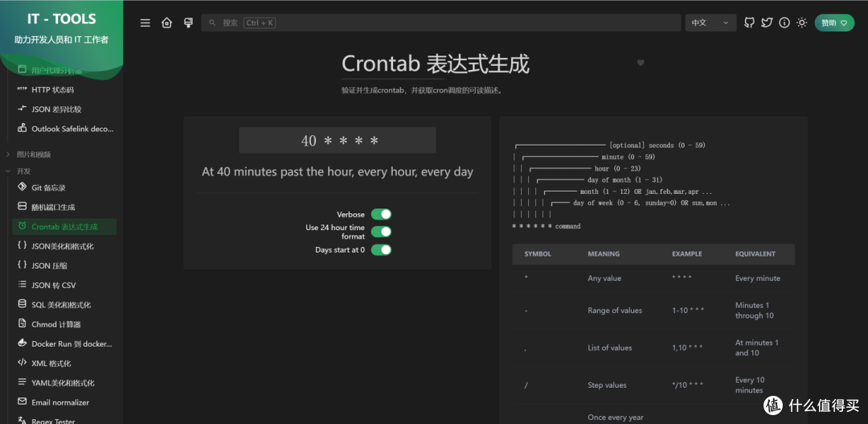Open SQL 美化和格式化 tool
The height and width of the screenshot is (424, 868).
click(64, 304)
